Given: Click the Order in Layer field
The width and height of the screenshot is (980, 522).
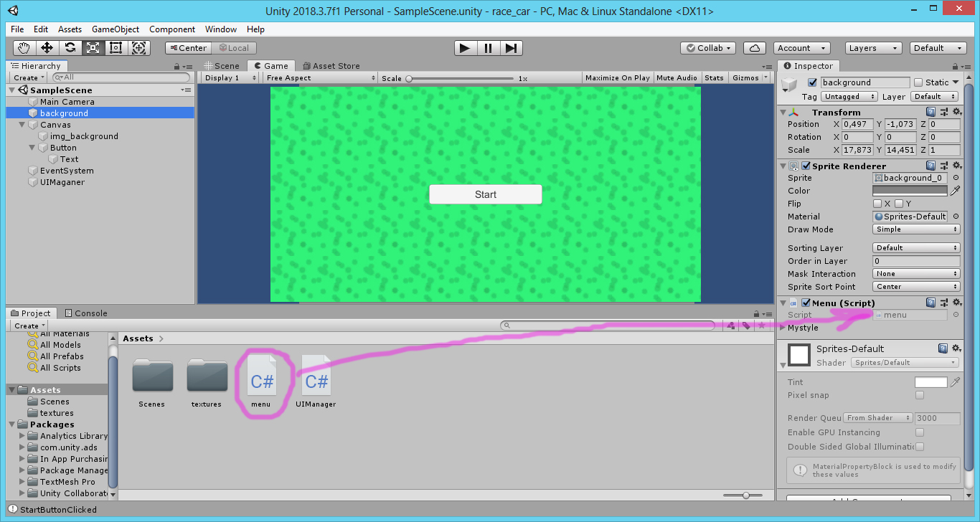Looking at the screenshot, I should coord(917,261).
